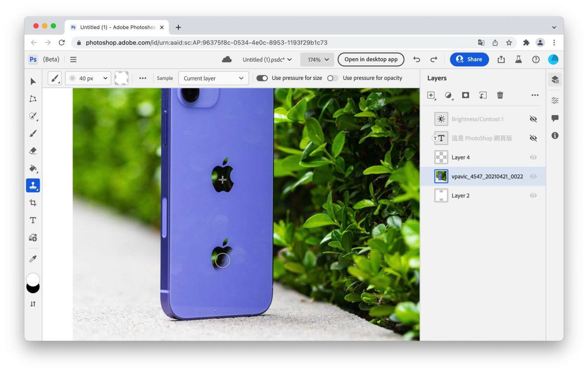Select the Brush tool in left toolbar
Image resolution: width=588 pixels, height=373 pixels.
point(33,133)
